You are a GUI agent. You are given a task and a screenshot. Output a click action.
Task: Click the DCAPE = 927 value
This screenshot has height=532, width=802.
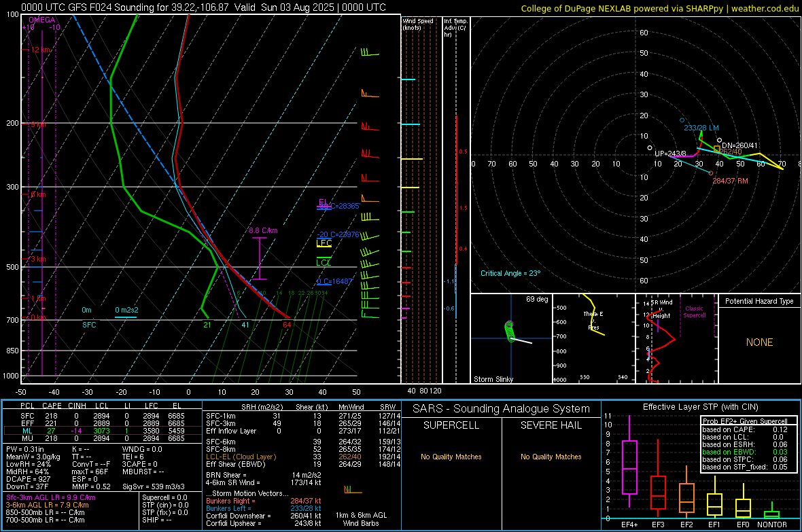(28, 479)
